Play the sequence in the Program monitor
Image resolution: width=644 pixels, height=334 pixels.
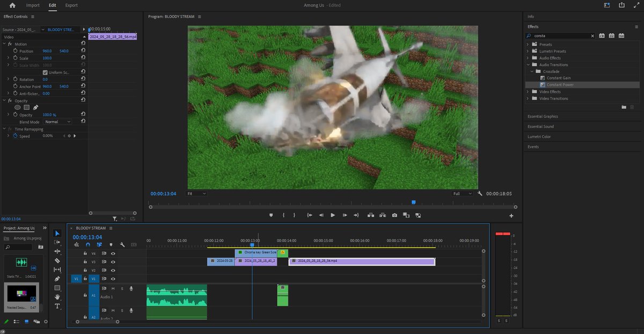(x=333, y=215)
